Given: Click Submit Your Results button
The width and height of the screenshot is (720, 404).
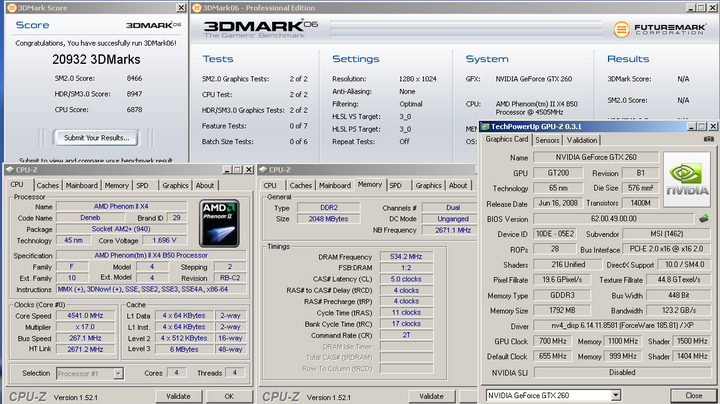Looking at the screenshot, I should click(96, 138).
